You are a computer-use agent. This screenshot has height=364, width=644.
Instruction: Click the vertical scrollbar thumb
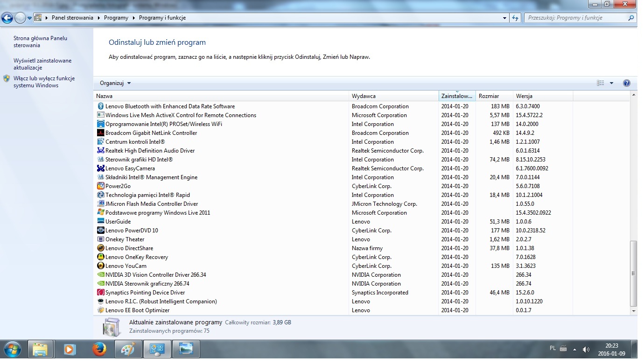[x=633, y=274]
